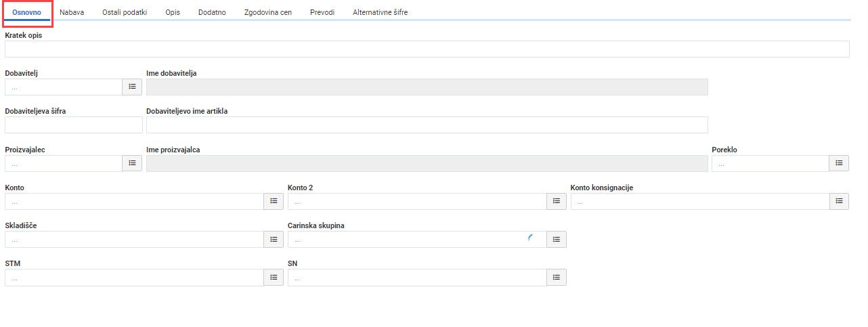The width and height of the screenshot is (868, 327).
Task: Open lookup list for STM
Action: tap(274, 277)
